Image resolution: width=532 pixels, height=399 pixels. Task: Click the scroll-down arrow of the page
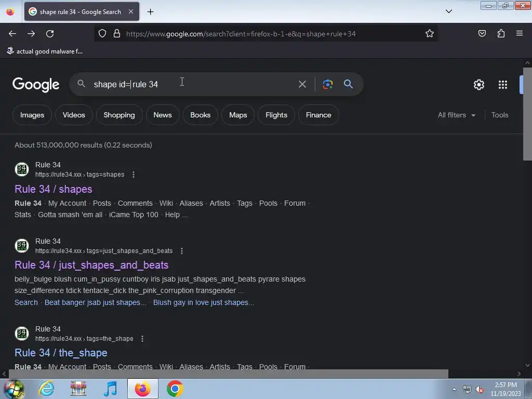(x=527, y=365)
